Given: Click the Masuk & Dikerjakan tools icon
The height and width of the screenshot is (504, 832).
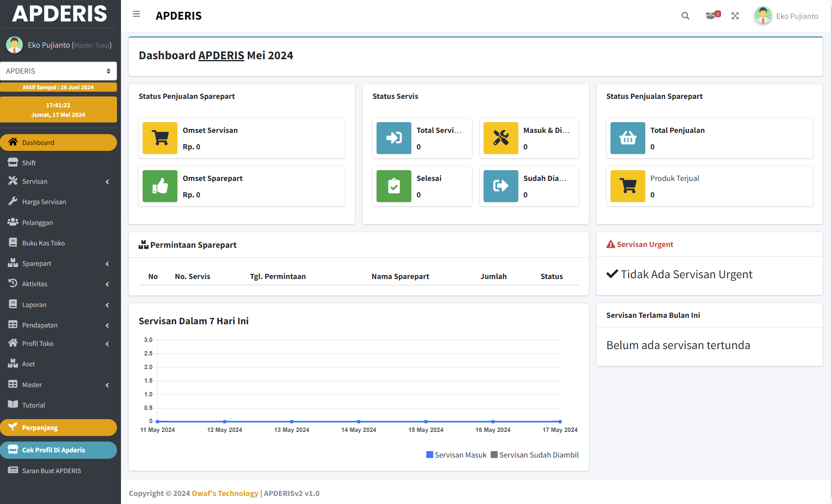Looking at the screenshot, I should click(501, 138).
